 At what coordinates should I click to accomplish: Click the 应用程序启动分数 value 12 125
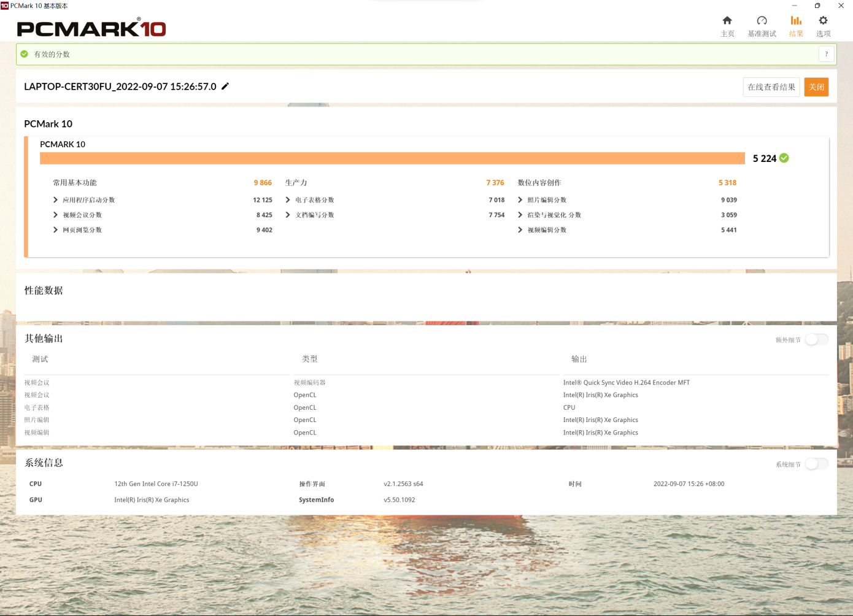pyautogui.click(x=263, y=200)
